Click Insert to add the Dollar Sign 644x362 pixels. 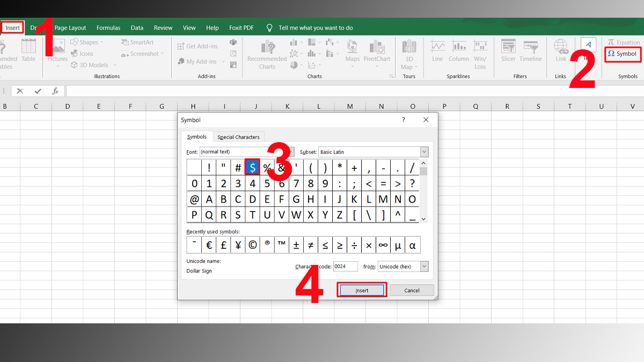tap(361, 290)
